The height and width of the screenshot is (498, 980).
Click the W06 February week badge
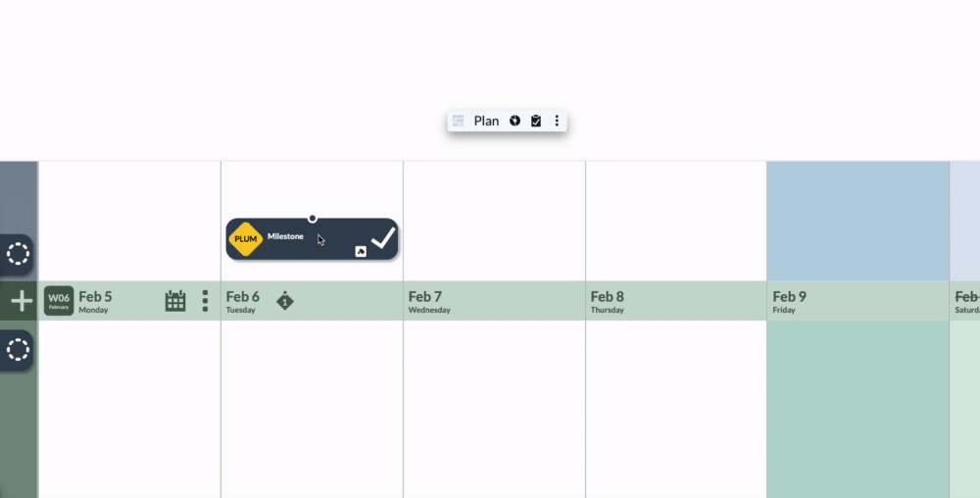[x=59, y=301]
